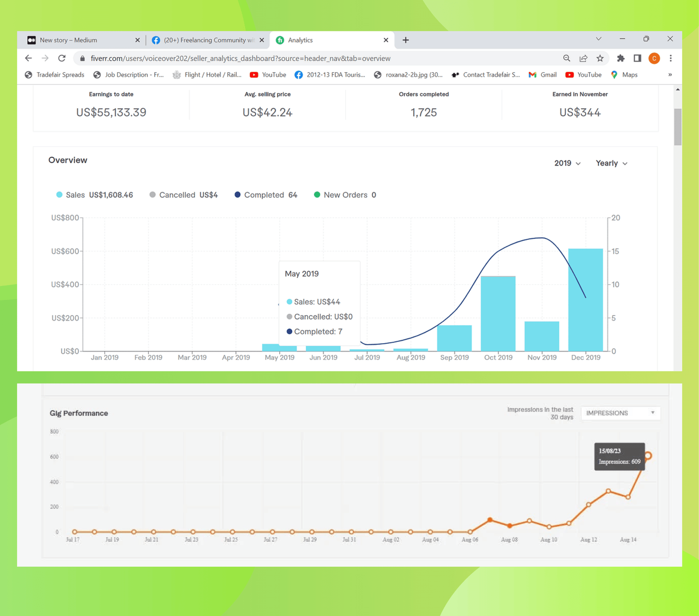The height and width of the screenshot is (616, 699).
Task: Open the browser extensions puzzle icon
Action: point(620,58)
